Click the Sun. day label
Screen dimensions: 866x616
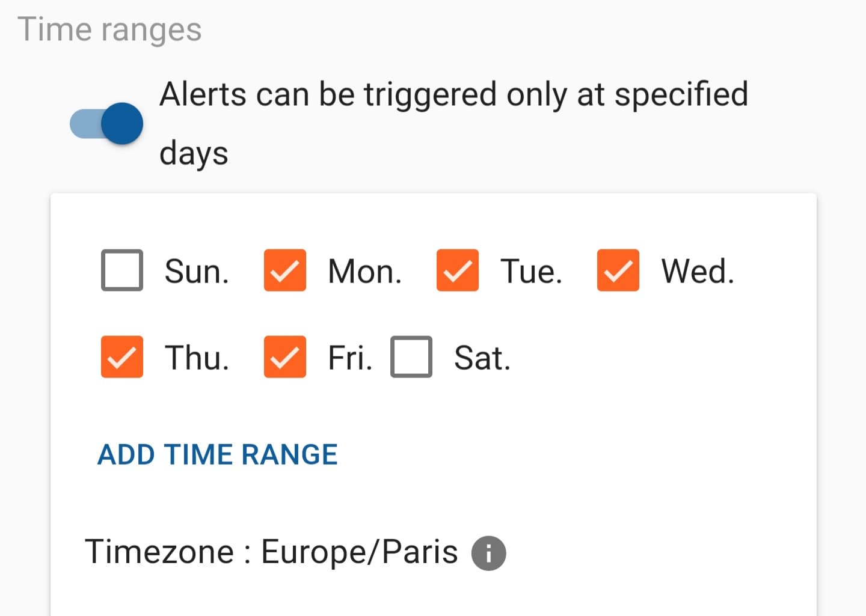point(197,272)
